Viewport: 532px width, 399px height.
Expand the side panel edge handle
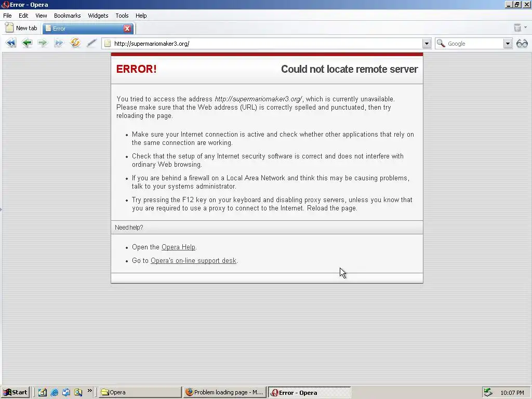pos(1,209)
